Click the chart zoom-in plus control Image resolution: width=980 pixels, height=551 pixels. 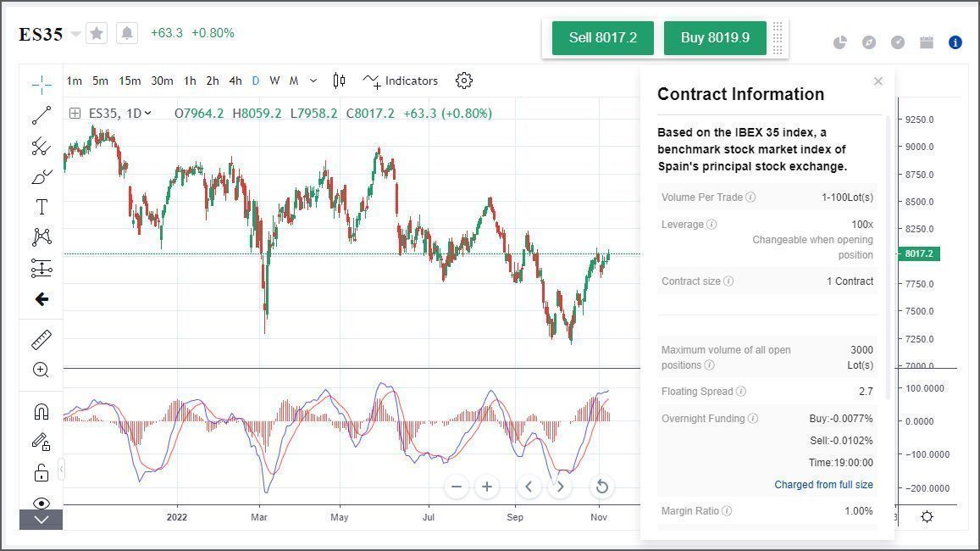486,487
